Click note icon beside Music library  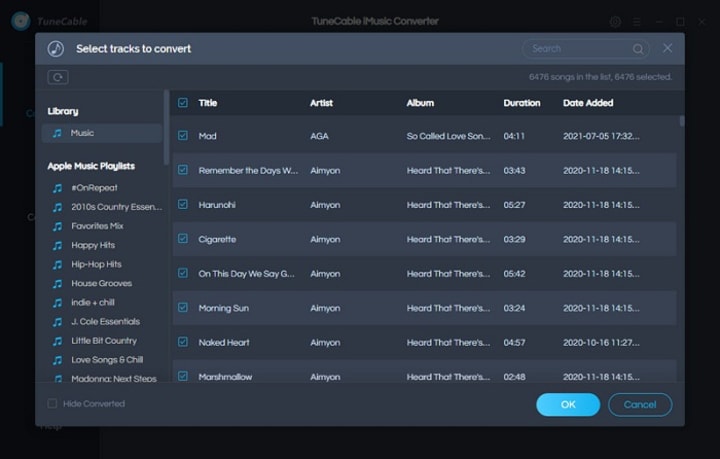pyautogui.click(x=57, y=133)
